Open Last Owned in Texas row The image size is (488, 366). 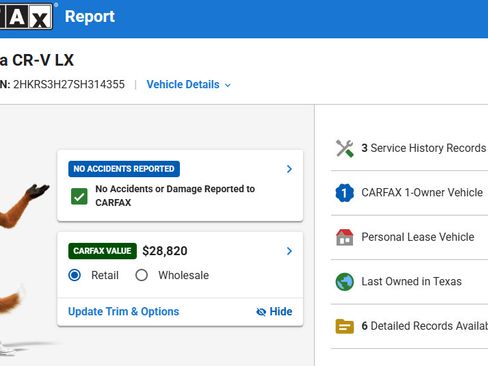tap(409, 282)
